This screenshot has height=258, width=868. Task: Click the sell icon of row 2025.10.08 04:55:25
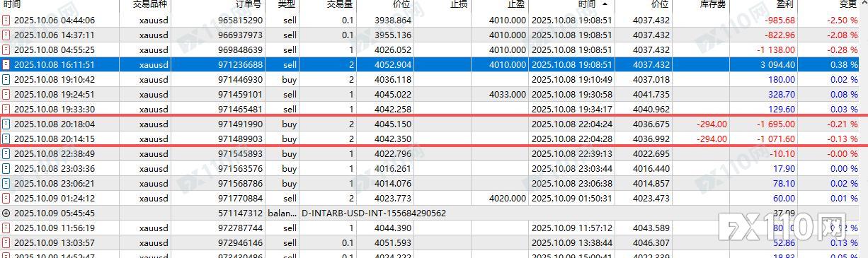click(x=6, y=49)
